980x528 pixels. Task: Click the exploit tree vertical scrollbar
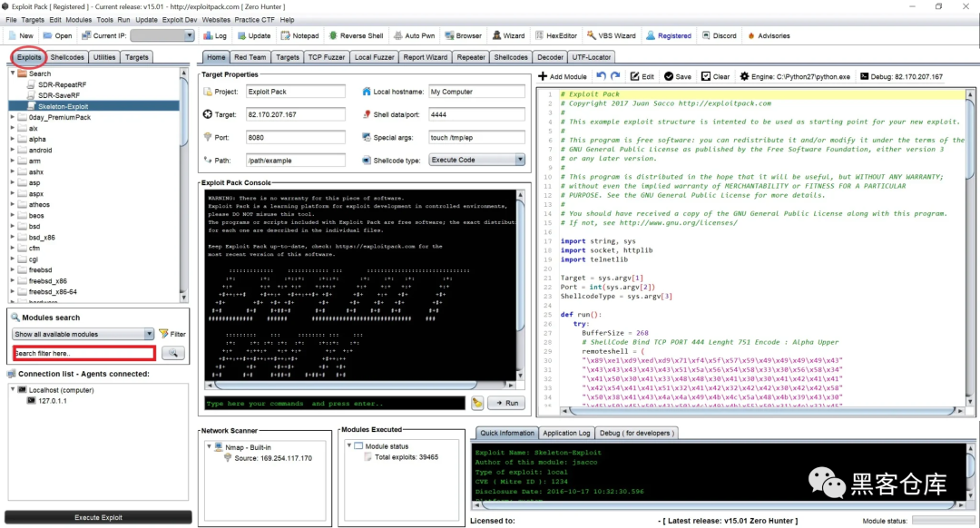point(183,184)
